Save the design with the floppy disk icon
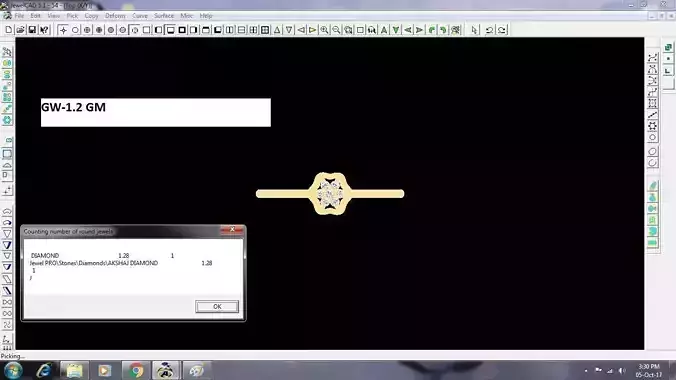The height and width of the screenshot is (380, 676). tap(32, 30)
